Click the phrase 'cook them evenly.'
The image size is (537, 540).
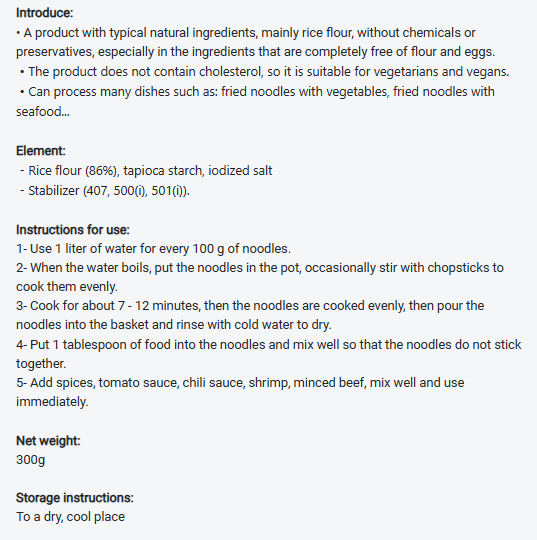pyautogui.click(x=67, y=287)
